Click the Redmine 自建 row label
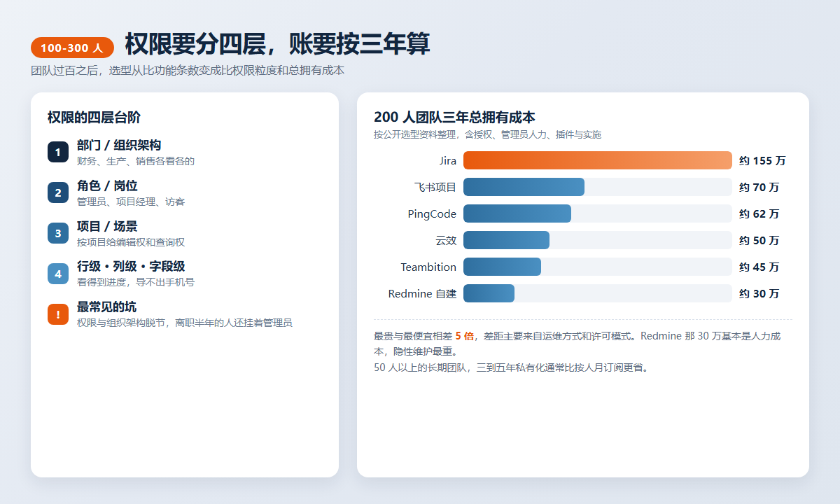The height and width of the screenshot is (504, 840). [x=422, y=294]
